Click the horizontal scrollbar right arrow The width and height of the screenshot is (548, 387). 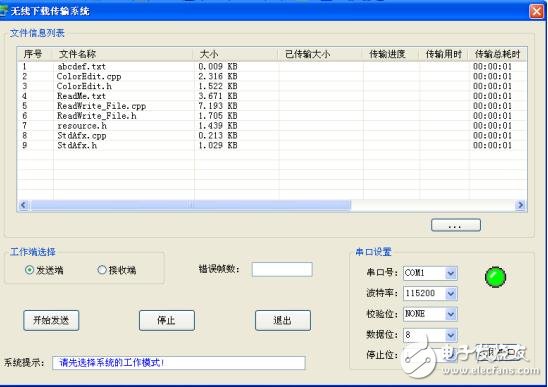(520, 205)
